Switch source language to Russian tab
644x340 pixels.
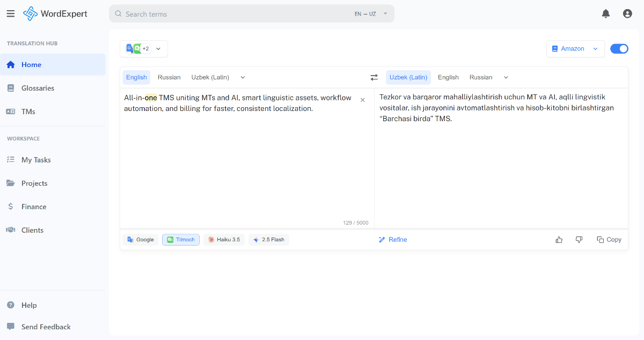coord(169,77)
